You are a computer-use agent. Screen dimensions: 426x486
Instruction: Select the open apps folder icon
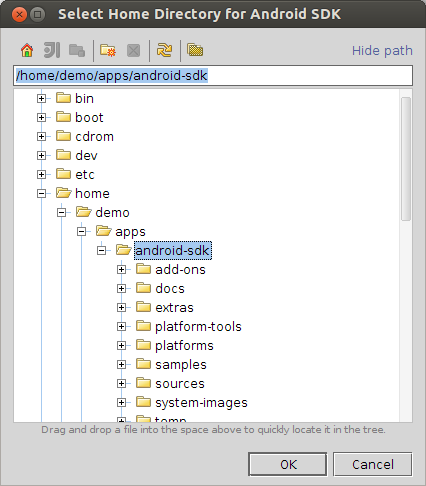click(104, 231)
